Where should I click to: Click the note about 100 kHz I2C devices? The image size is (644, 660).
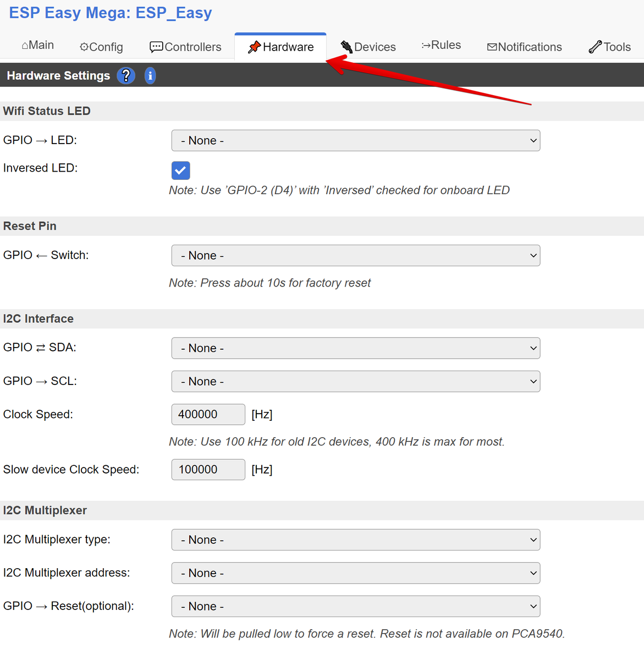[x=337, y=442]
